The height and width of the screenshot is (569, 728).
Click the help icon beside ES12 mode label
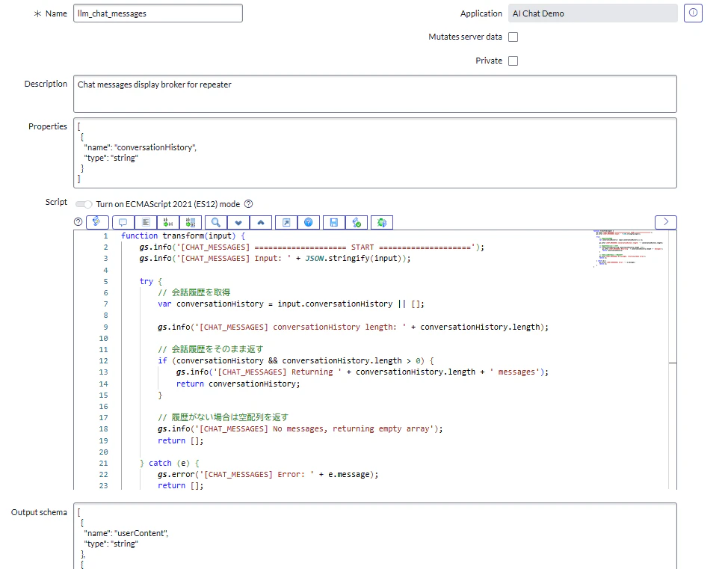248,204
